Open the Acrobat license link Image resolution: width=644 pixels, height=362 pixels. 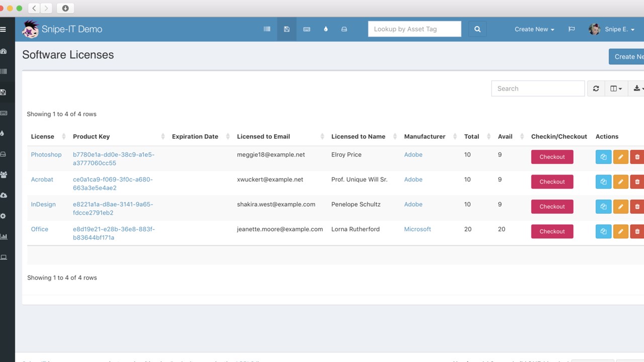[x=42, y=179]
